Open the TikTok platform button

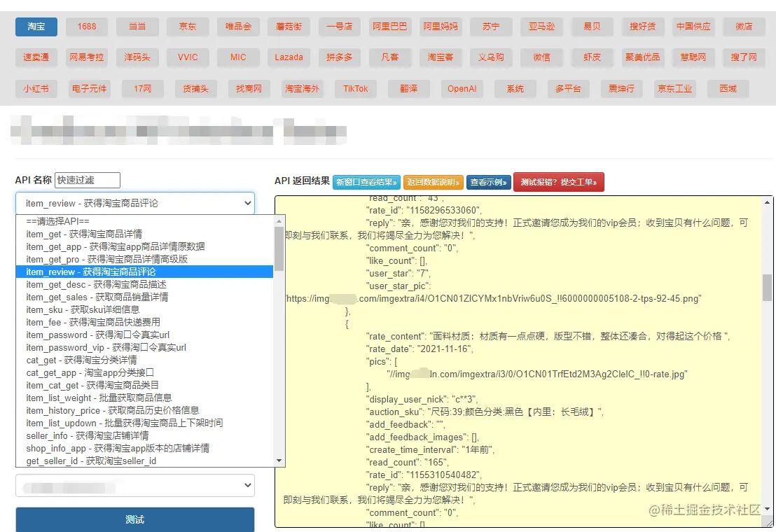355,89
